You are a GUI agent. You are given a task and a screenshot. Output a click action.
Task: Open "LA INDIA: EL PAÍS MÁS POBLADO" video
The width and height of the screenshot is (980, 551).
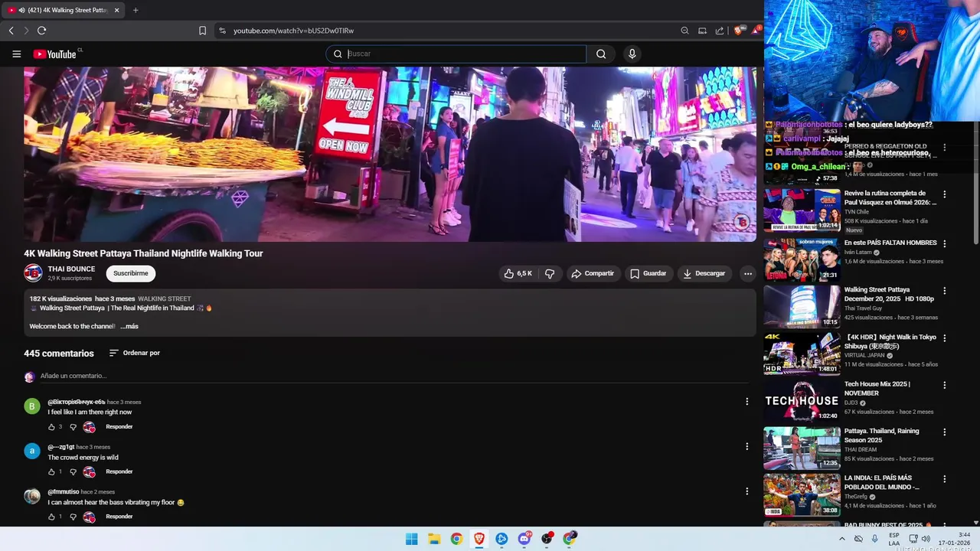pyautogui.click(x=882, y=482)
